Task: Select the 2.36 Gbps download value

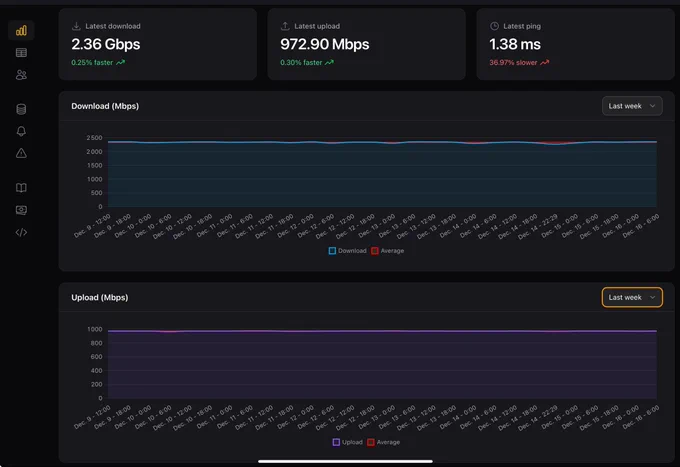Action: (x=106, y=44)
